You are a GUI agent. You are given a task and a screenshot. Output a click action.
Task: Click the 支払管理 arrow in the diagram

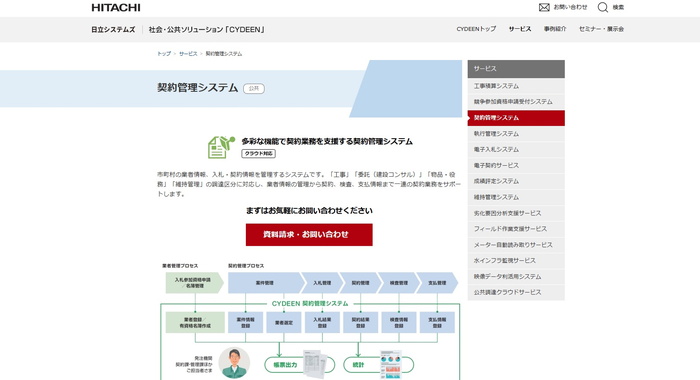point(437,283)
